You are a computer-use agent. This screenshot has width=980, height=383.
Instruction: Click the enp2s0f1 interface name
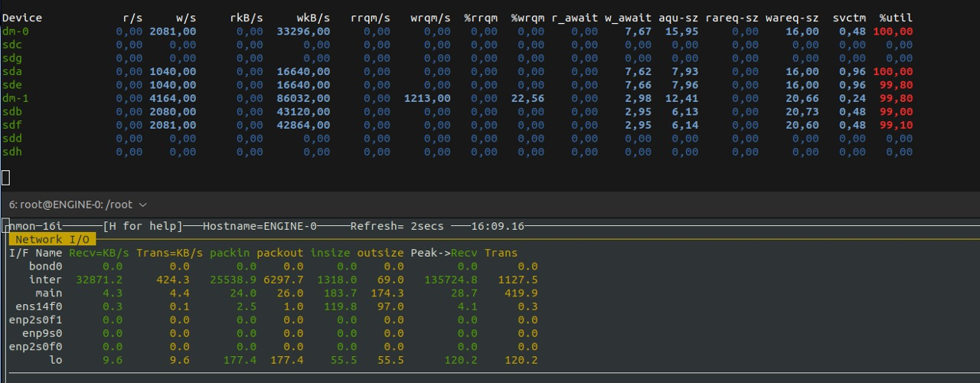pos(36,319)
